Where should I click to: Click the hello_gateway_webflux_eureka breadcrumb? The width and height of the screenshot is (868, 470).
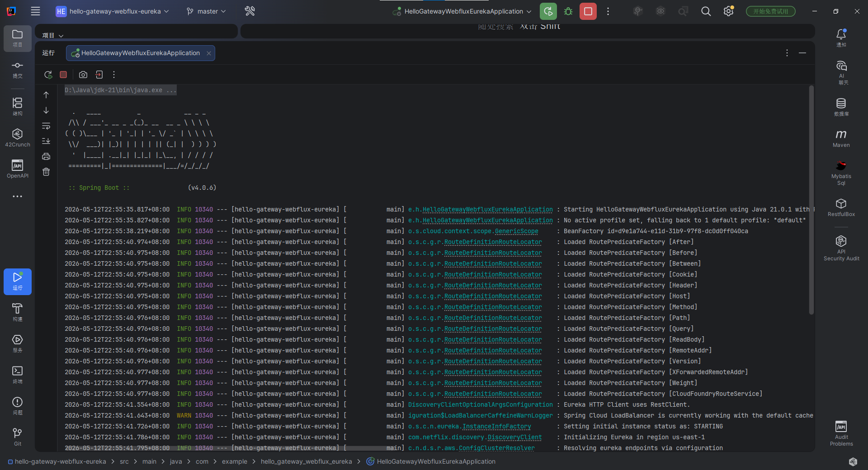point(306,461)
